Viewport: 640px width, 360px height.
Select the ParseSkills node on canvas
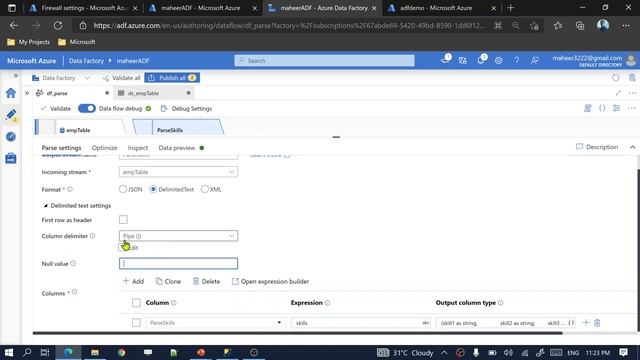coord(178,127)
